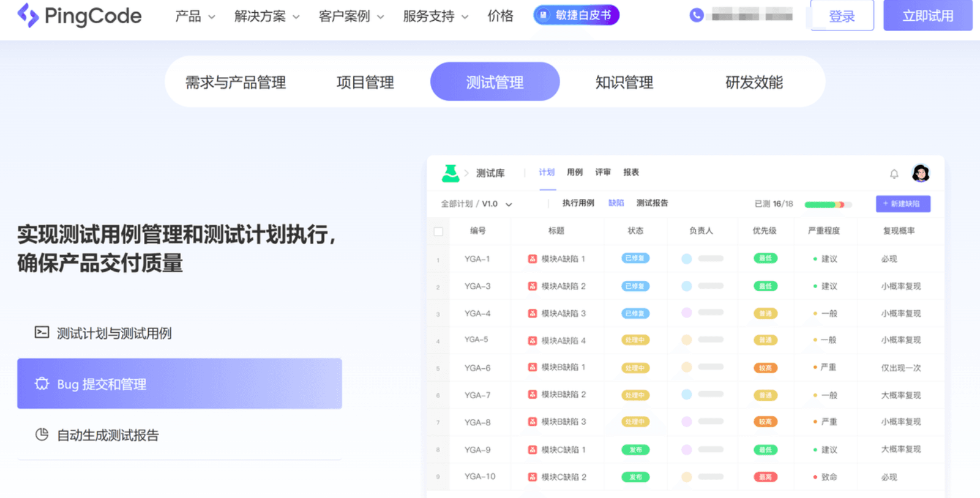Expand the 客户案例 dropdown menu
980x498 pixels.
[351, 17]
